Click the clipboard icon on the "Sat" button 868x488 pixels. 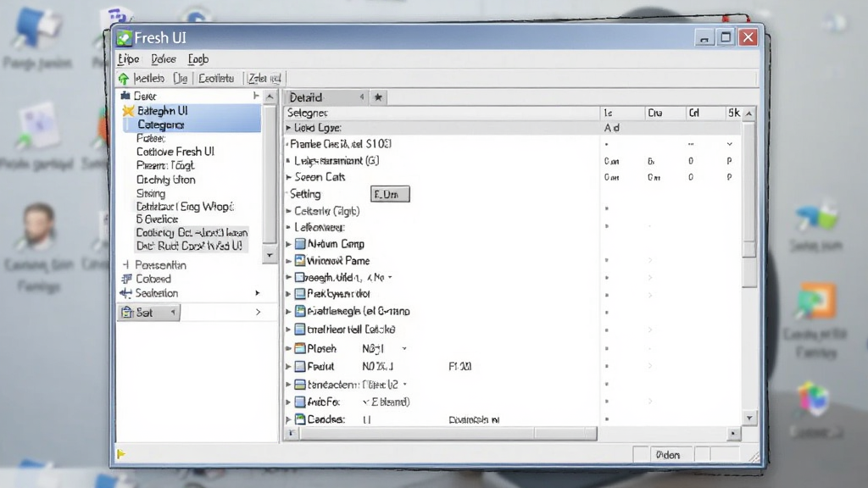click(127, 313)
